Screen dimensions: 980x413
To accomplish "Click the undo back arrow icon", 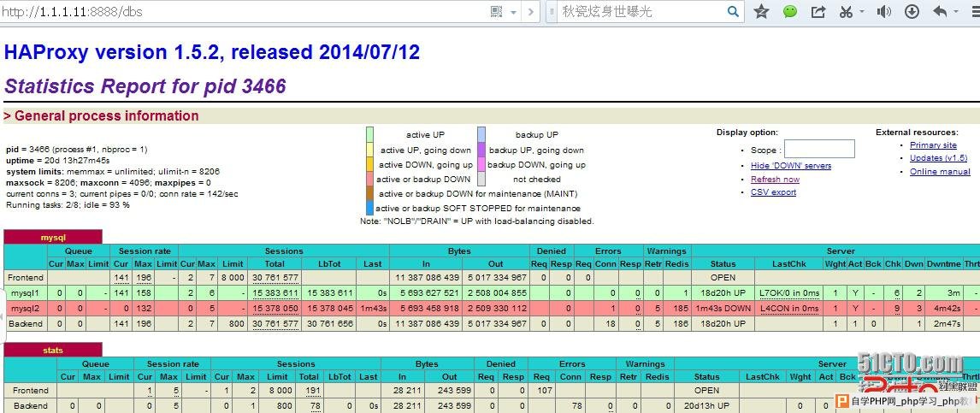I will tap(939, 12).
